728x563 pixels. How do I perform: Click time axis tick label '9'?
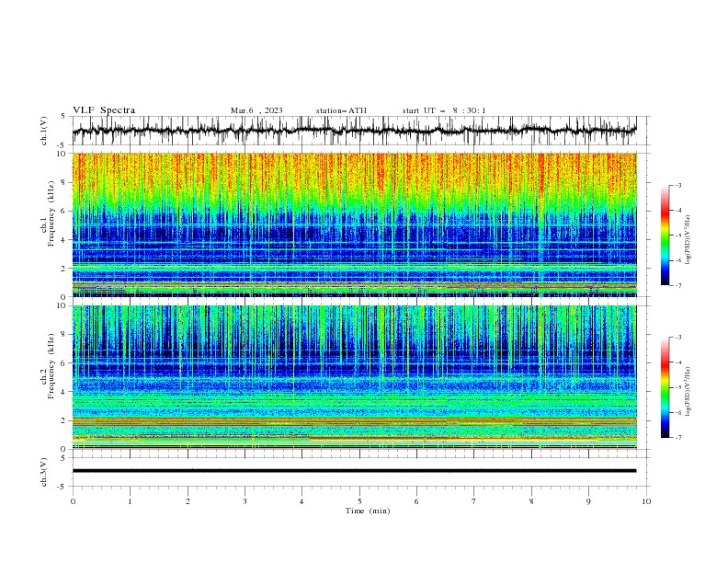click(x=588, y=501)
